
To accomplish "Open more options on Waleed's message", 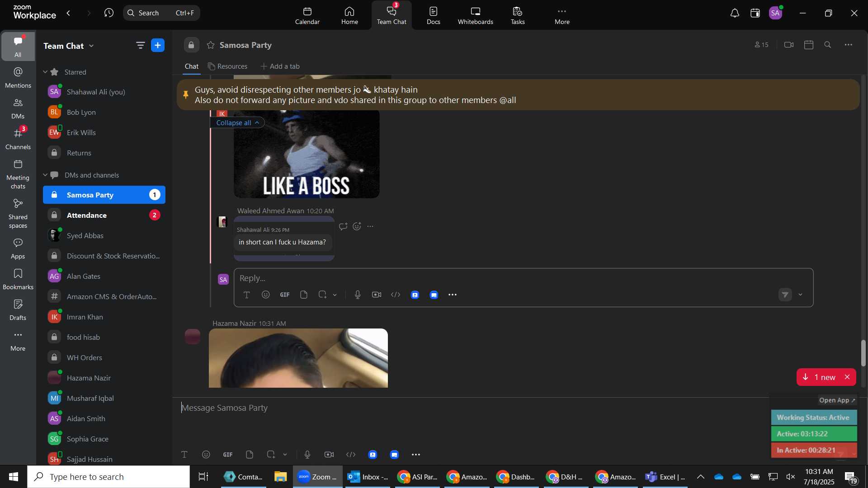I will (370, 226).
